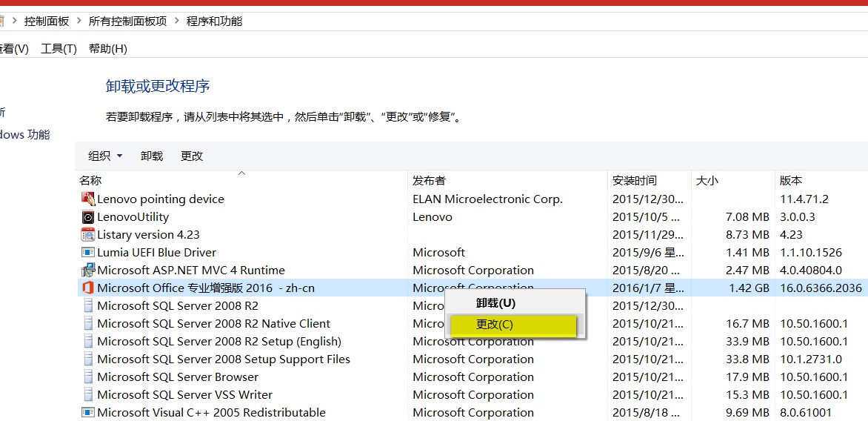Open the 帮助(H) menu
868x421 pixels.
point(108,49)
